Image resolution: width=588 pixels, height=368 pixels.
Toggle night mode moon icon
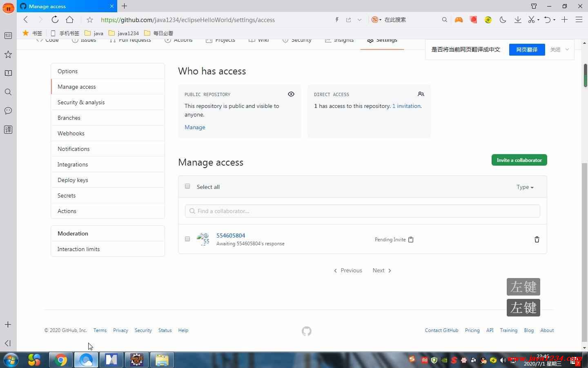(503, 20)
